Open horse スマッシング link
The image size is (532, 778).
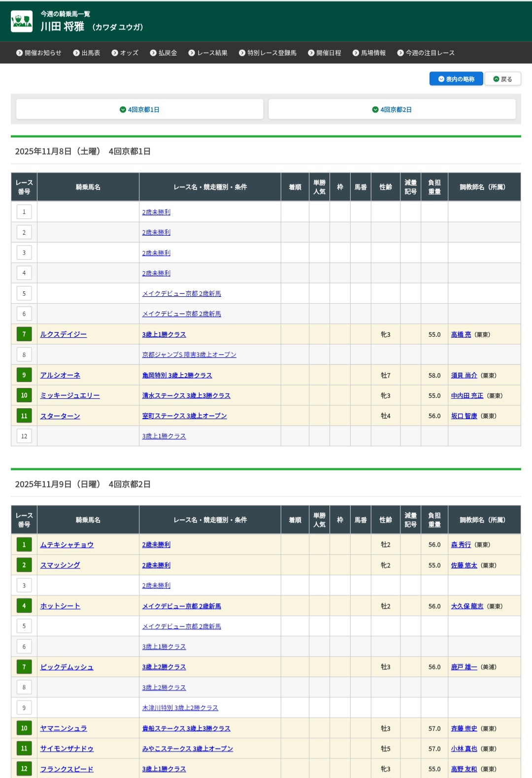(x=60, y=565)
